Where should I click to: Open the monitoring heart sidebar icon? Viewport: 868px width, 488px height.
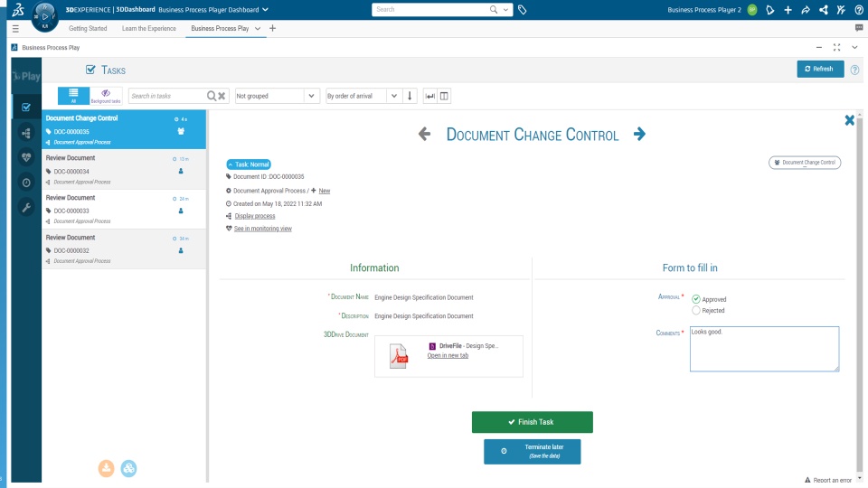26,157
